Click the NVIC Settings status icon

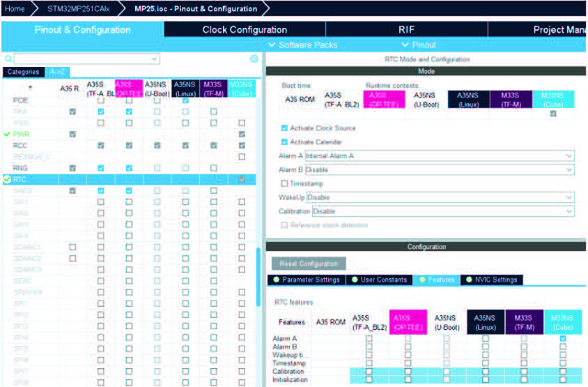pos(469,280)
